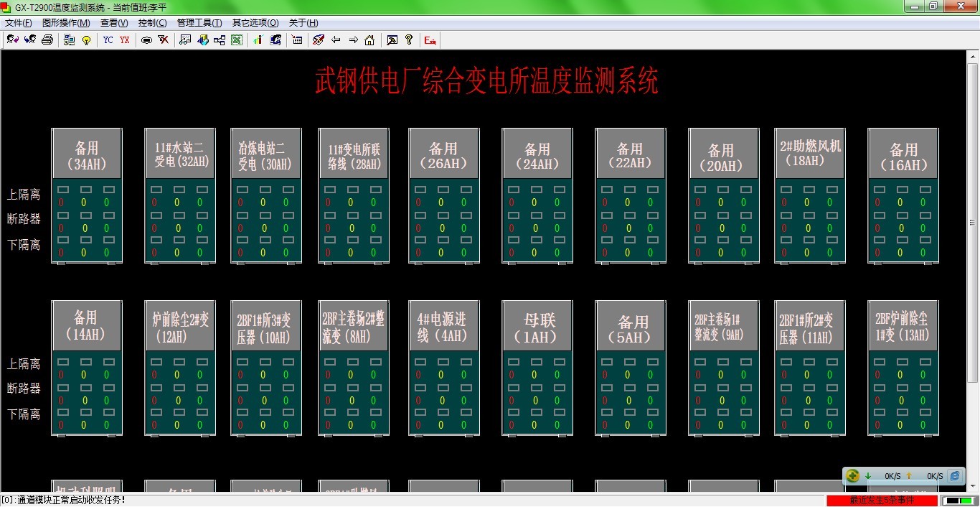Click the 2BF1#所3#变压器 (10AH) cabinet header

click(x=266, y=326)
